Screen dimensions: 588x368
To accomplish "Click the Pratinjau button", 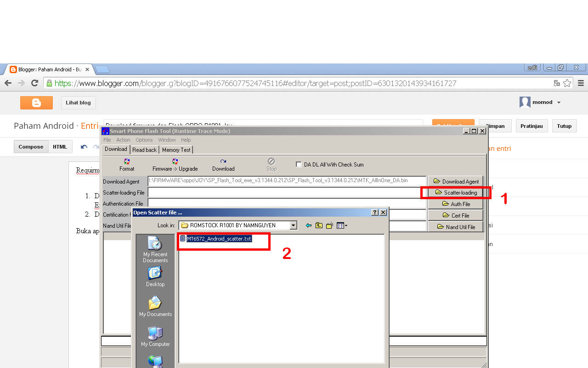I will [x=531, y=126].
